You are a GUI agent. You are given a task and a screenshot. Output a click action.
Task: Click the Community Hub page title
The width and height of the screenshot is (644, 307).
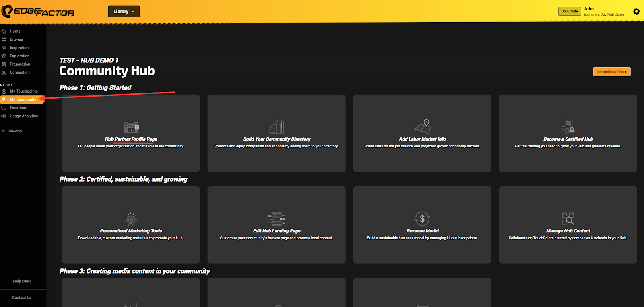pos(107,71)
